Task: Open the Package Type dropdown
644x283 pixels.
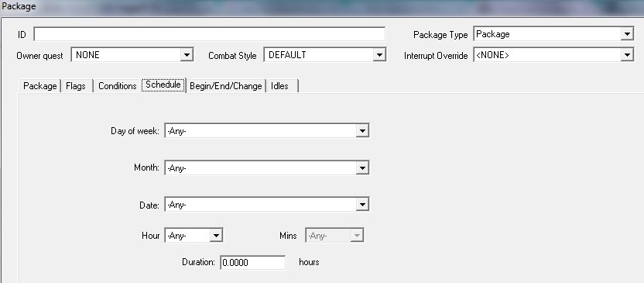Action: [x=553, y=34]
